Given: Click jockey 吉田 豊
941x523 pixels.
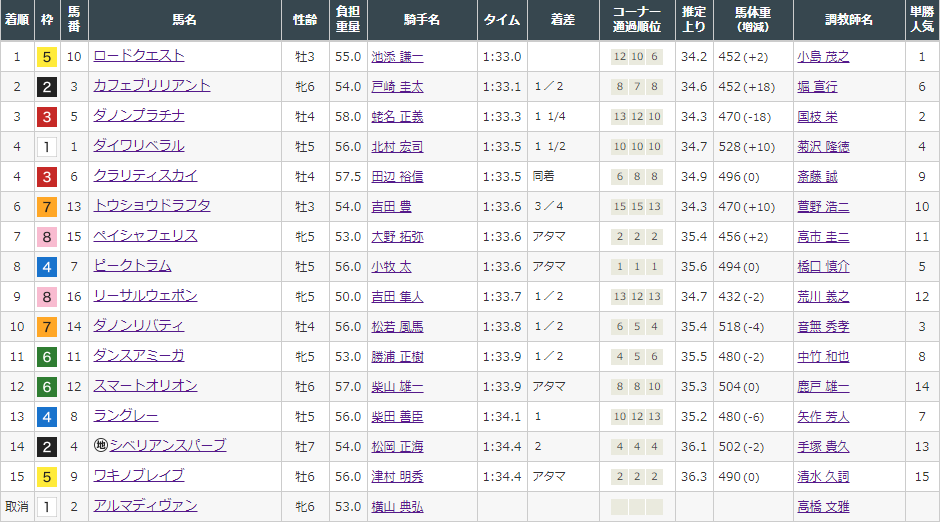Looking at the screenshot, I should point(391,207).
